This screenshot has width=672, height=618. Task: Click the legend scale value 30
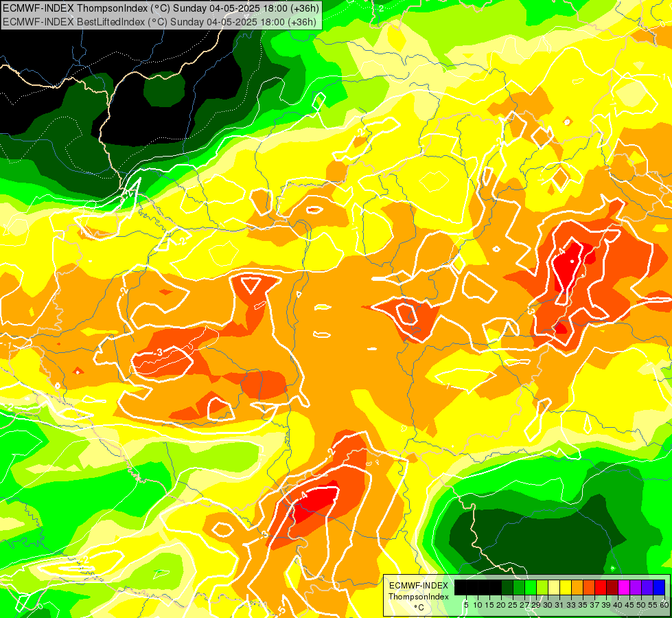click(548, 605)
